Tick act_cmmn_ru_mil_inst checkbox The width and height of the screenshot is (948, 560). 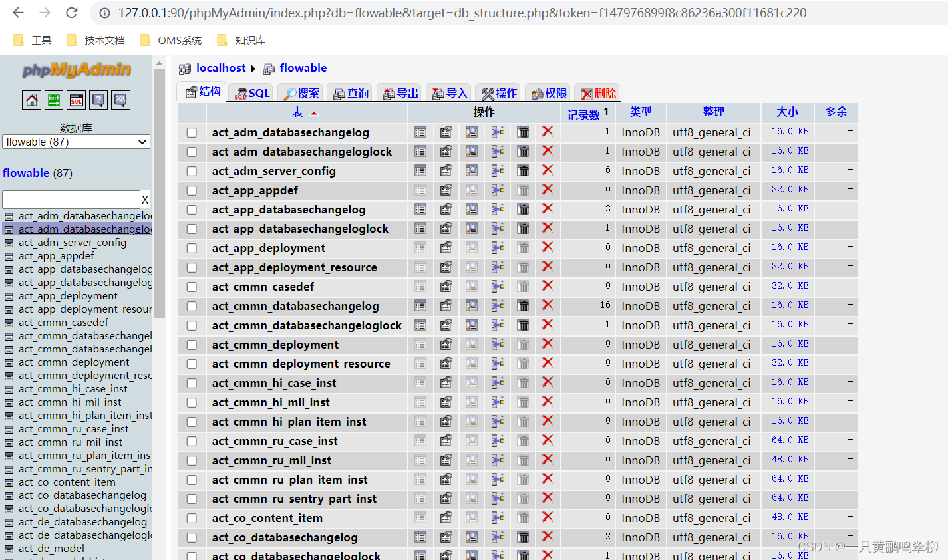(x=192, y=461)
